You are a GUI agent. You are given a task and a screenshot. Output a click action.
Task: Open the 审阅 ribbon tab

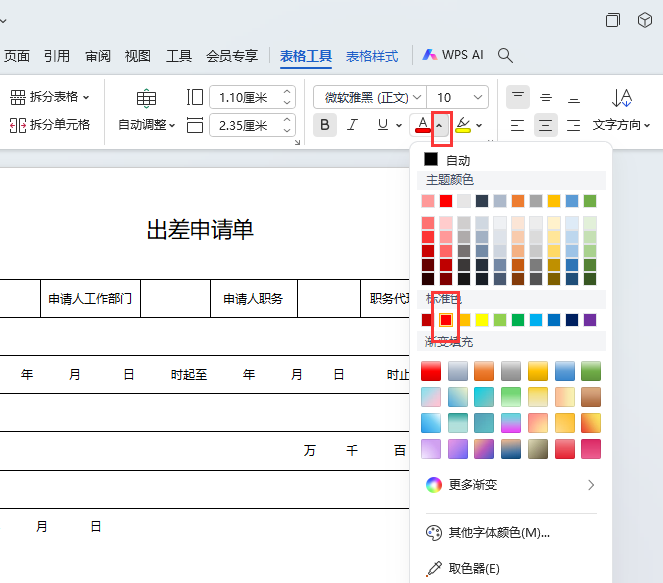point(98,56)
